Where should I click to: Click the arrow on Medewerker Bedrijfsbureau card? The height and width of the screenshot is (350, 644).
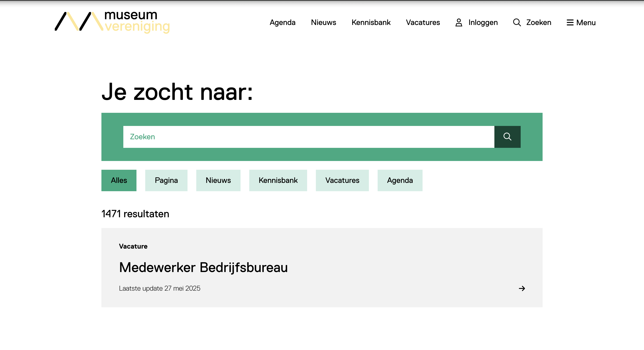pyautogui.click(x=522, y=288)
